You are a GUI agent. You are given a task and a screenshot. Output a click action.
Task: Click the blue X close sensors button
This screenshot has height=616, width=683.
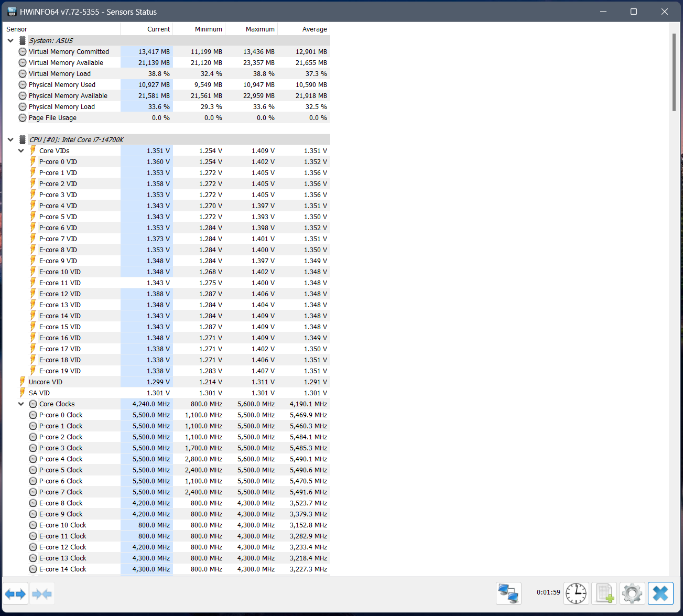pyautogui.click(x=660, y=593)
